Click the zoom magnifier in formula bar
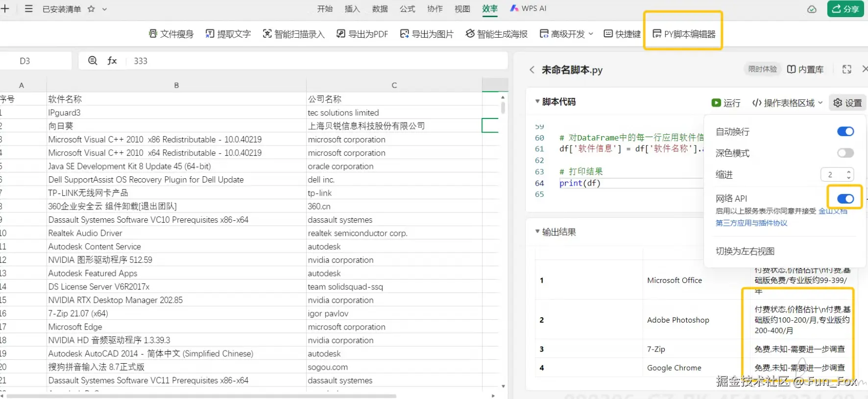Image resolution: width=868 pixels, height=399 pixels. coord(93,61)
